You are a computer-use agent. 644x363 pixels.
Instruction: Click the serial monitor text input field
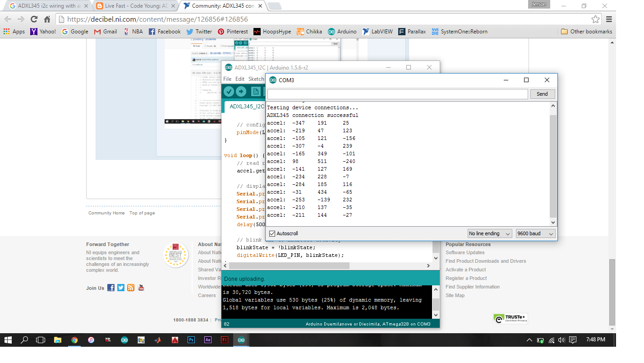(x=397, y=94)
